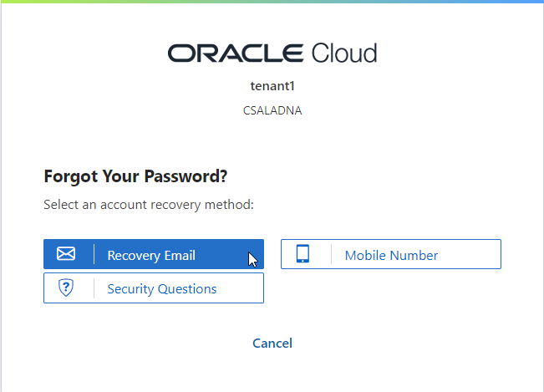Screen dimensions: 544x392
Task: Click the 'Select an account recovery method' text
Action: [x=148, y=204]
